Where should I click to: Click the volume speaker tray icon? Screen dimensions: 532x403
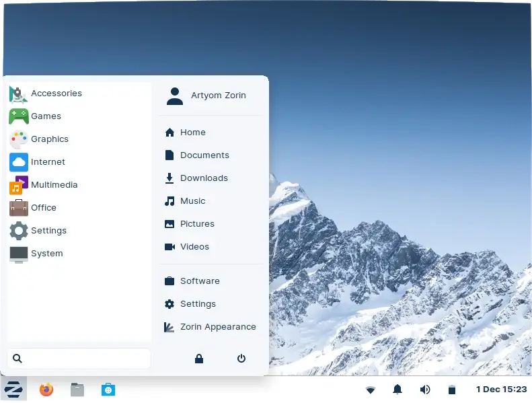tap(425, 390)
